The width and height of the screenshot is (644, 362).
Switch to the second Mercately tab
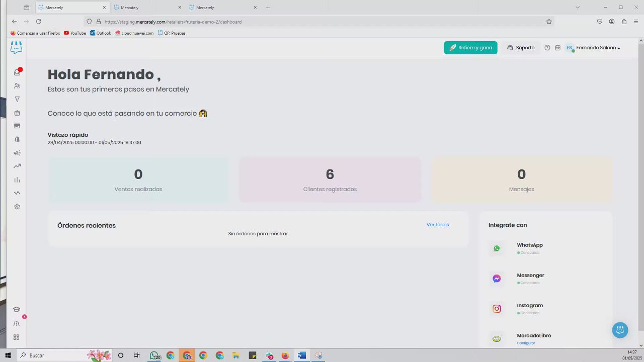click(x=147, y=8)
